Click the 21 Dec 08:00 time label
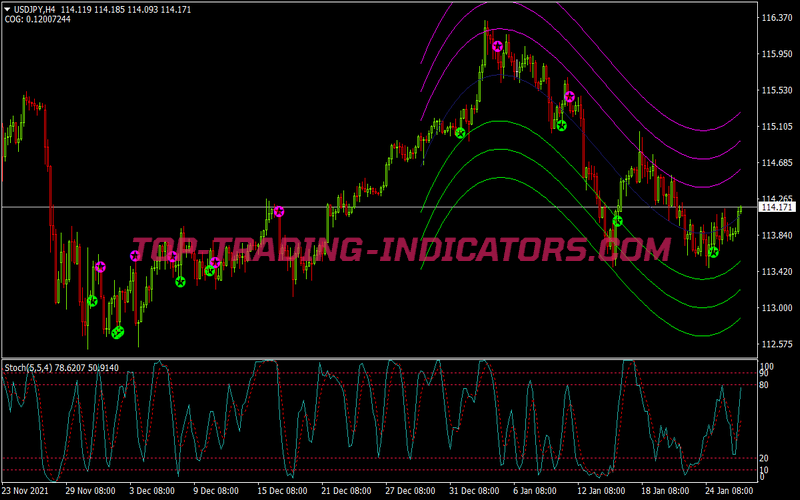Image resolution: width=800 pixels, height=500 pixels. pyautogui.click(x=346, y=491)
